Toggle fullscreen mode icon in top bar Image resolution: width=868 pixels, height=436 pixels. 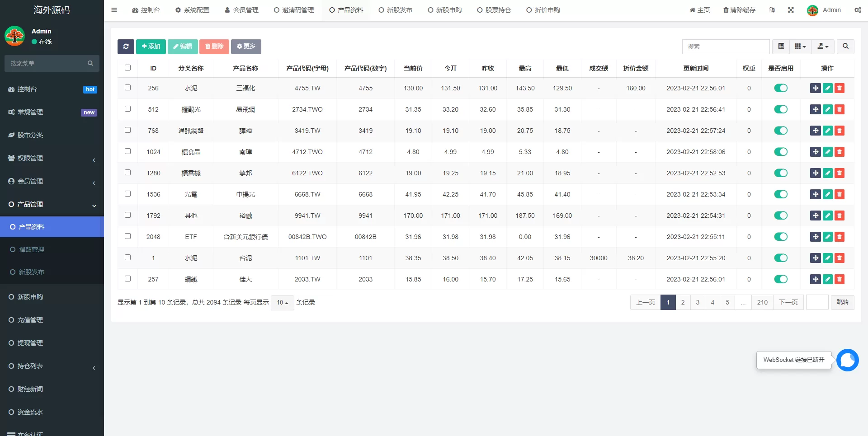tap(791, 10)
